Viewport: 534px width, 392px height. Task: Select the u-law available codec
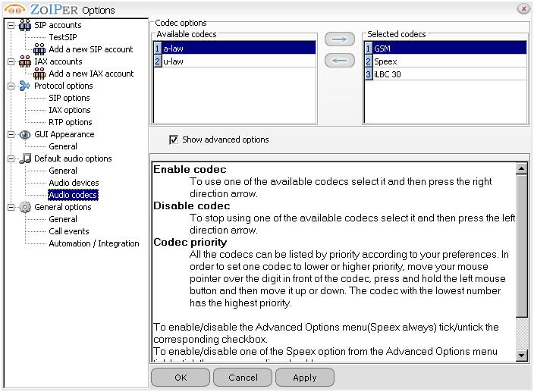(173, 61)
